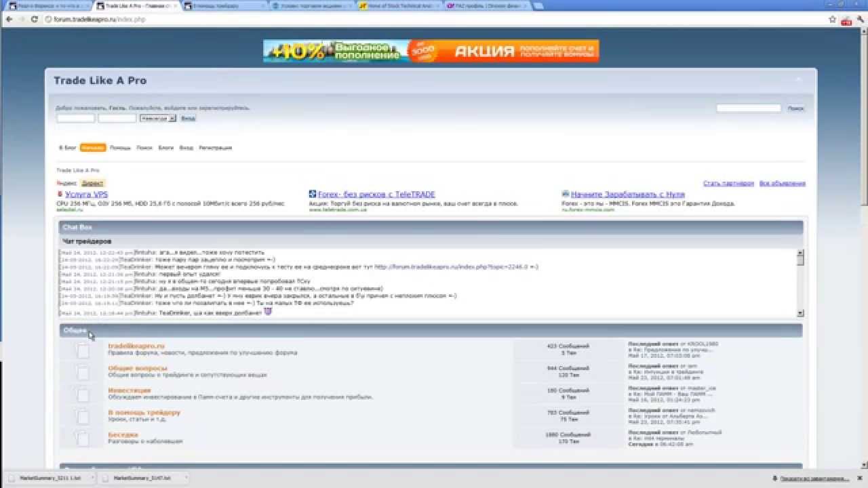Open the Помощь menu item
The height and width of the screenshot is (488, 868).
pyautogui.click(x=120, y=148)
